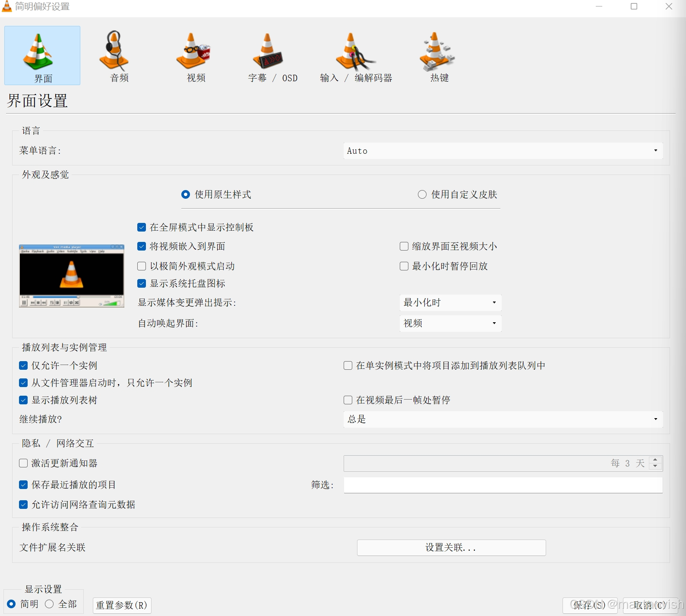Click the update interval 每 3 天 field
The width and height of the screenshot is (686, 616).
tap(496, 464)
